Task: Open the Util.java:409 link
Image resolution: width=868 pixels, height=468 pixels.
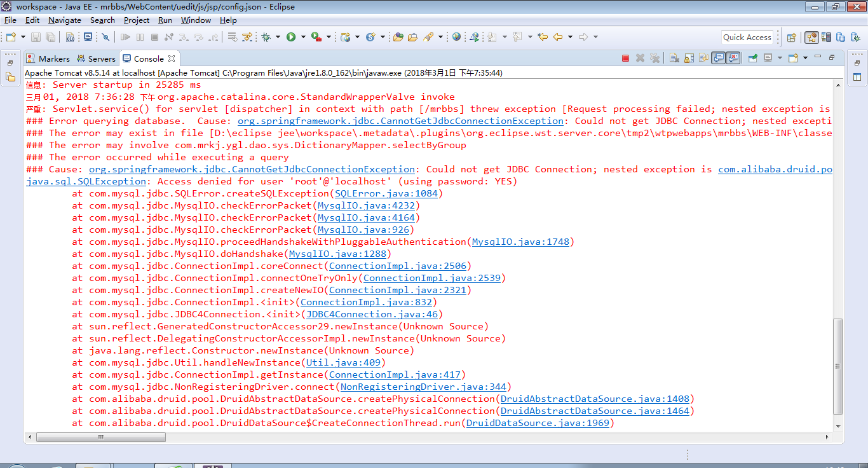Action: click(343, 362)
